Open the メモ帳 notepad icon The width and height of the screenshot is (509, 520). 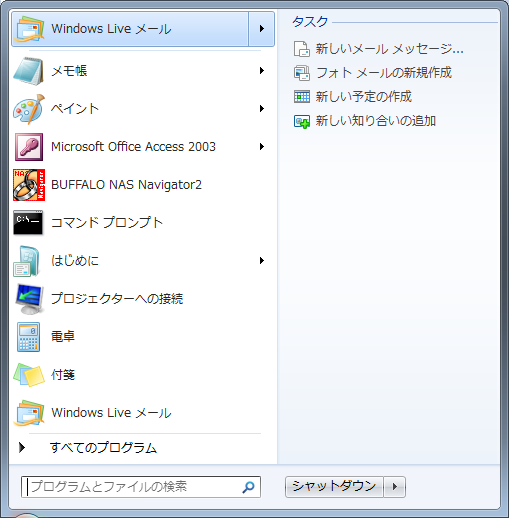click(28, 71)
